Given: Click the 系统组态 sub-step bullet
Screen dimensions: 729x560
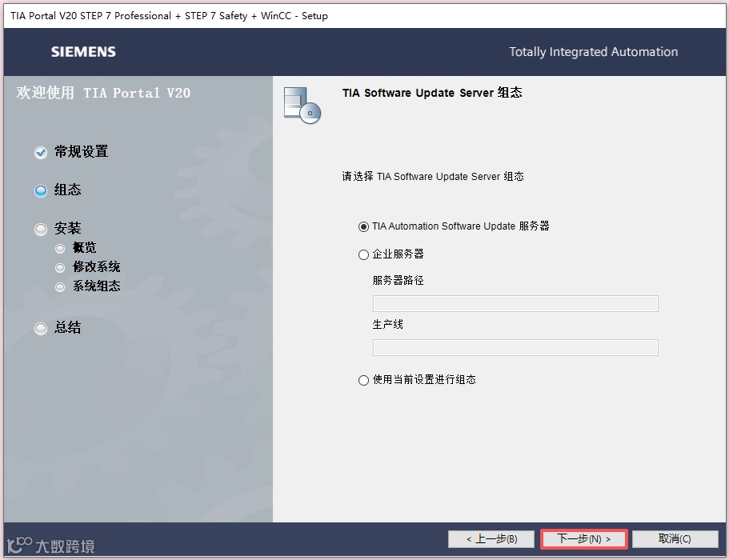Looking at the screenshot, I should click(60, 286).
